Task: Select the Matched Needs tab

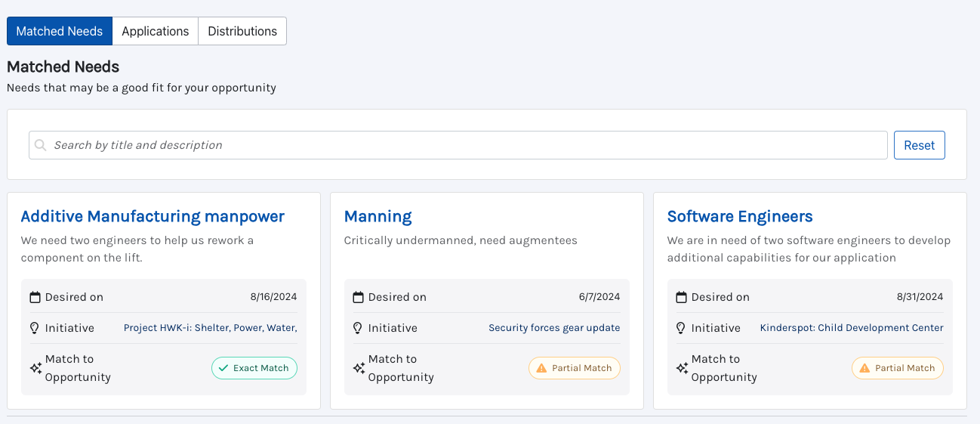Action: click(60, 31)
